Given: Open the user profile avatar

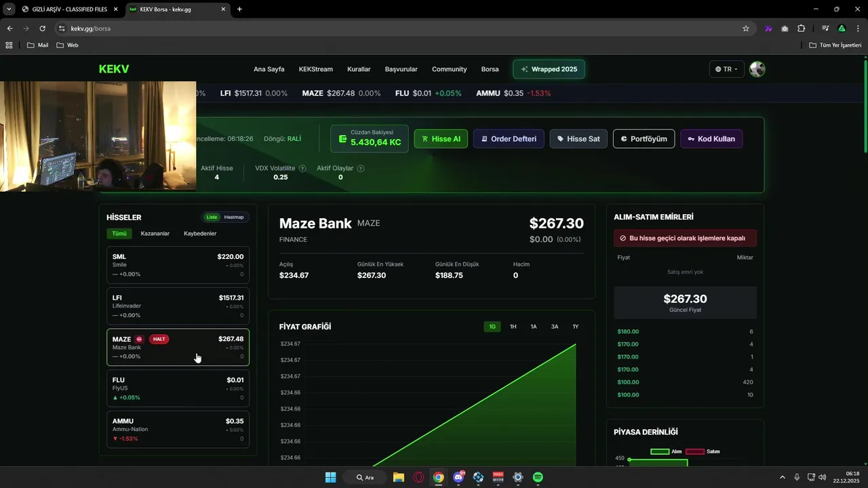Looking at the screenshot, I should tap(757, 69).
